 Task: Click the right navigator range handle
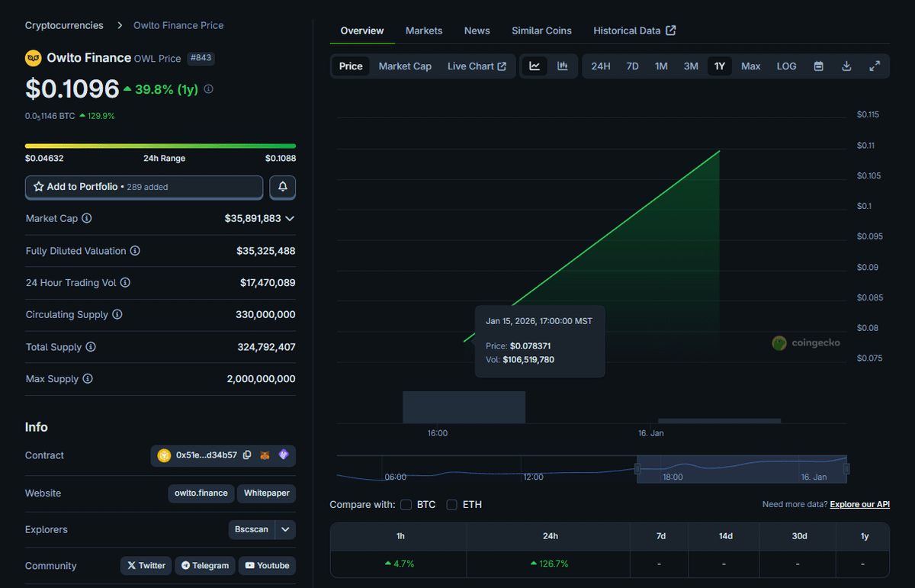tap(846, 469)
